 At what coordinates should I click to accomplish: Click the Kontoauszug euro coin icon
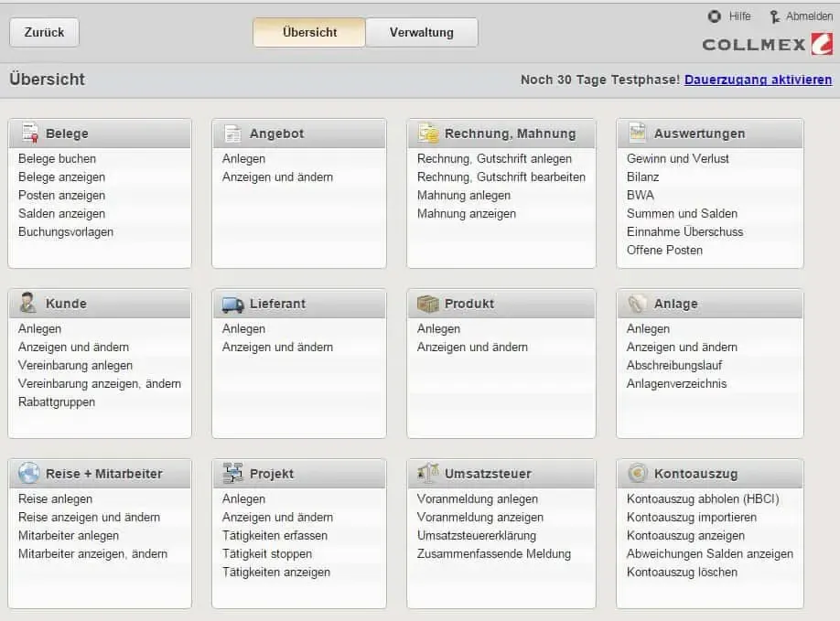click(x=638, y=473)
